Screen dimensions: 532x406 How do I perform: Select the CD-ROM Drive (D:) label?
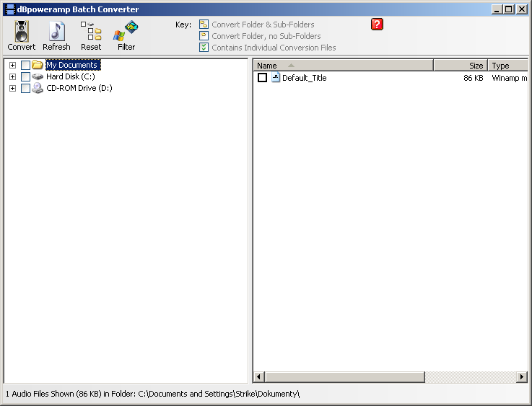pos(79,88)
